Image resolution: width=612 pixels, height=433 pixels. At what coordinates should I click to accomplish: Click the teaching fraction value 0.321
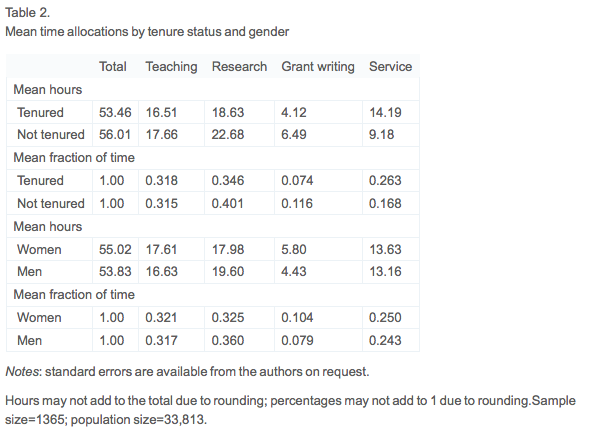pos(163,317)
